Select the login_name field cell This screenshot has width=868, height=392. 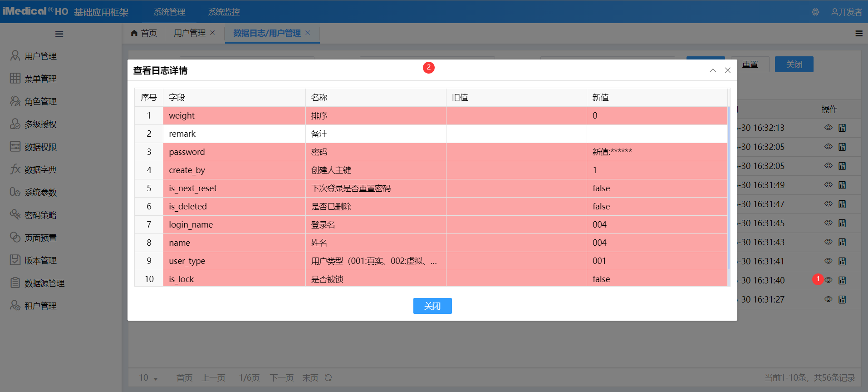(x=234, y=225)
